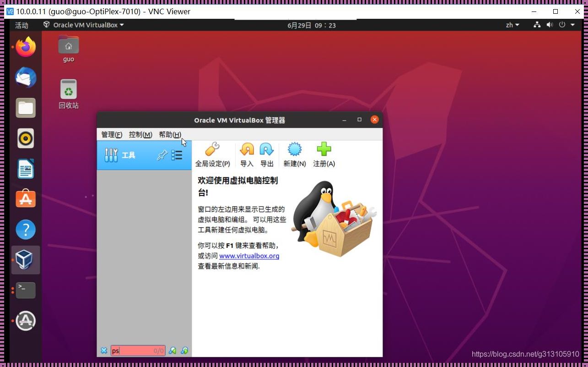The image size is (588, 367).
Task: Minimize the VirtualBox 管理器 window
Action: (x=345, y=120)
